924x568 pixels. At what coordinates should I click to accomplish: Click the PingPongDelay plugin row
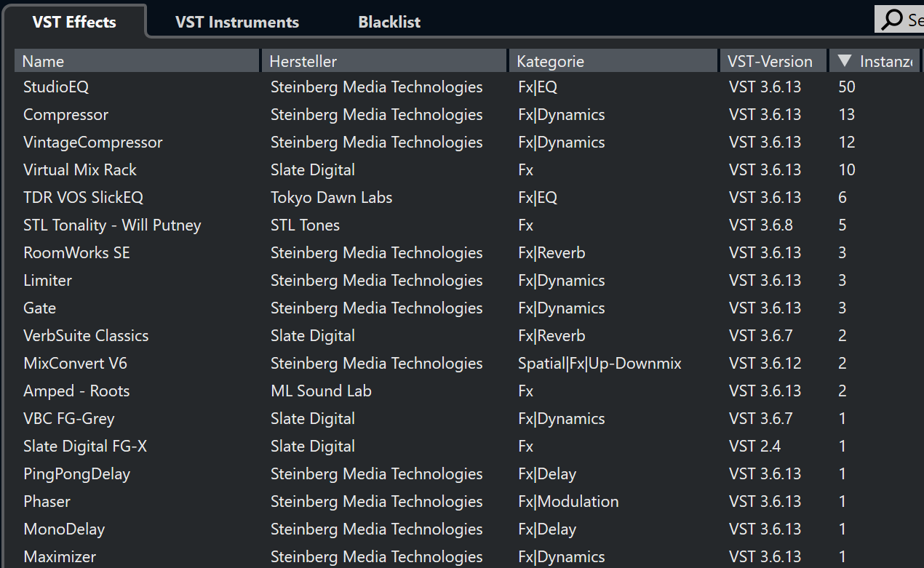click(76, 474)
